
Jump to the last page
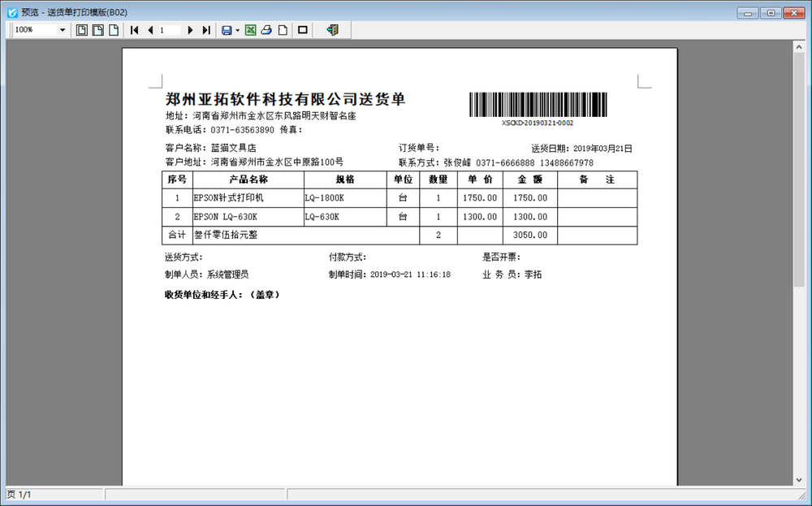pyautogui.click(x=206, y=30)
